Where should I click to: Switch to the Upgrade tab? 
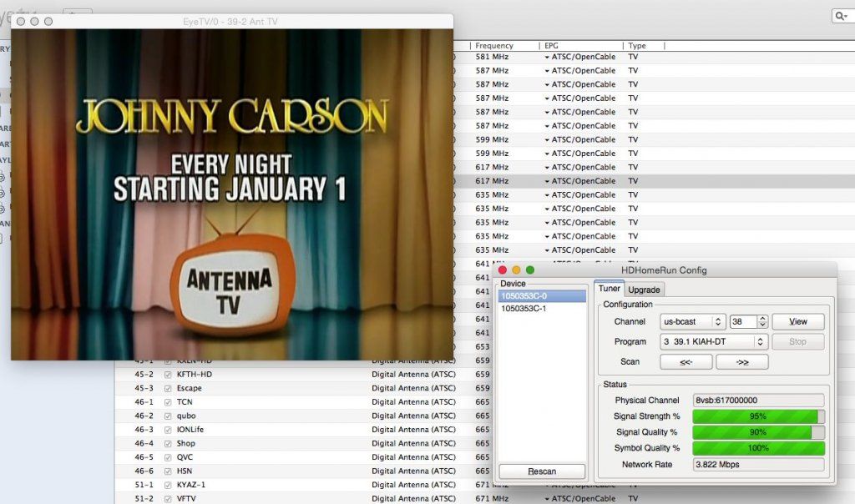click(x=644, y=290)
